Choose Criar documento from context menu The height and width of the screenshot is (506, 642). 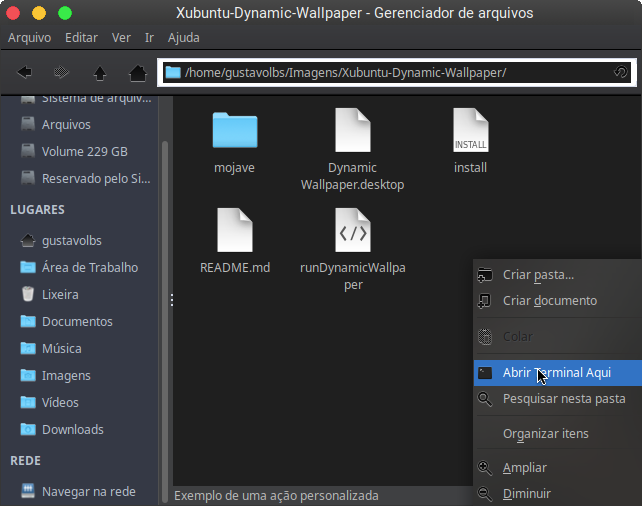coord(558,301)
